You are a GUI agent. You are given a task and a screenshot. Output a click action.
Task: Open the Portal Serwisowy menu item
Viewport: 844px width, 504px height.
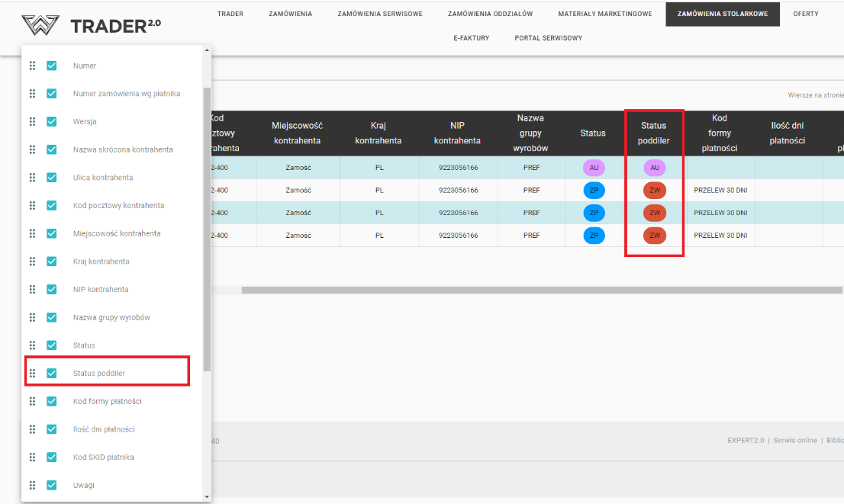(x=548, y=38)
